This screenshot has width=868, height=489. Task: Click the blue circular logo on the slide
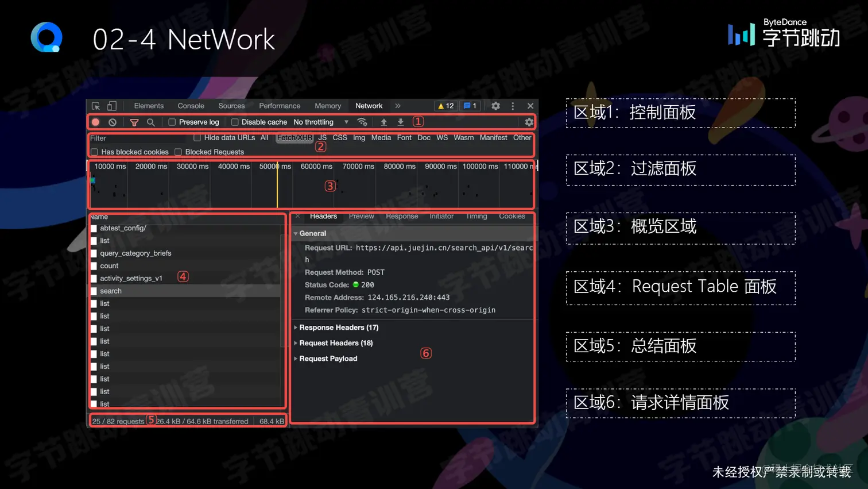tap(46, 37)
